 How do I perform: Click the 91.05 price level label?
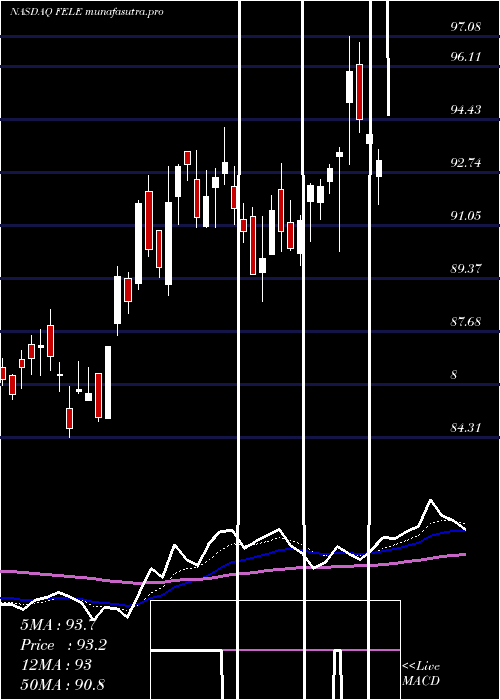[x=466, y=216]
